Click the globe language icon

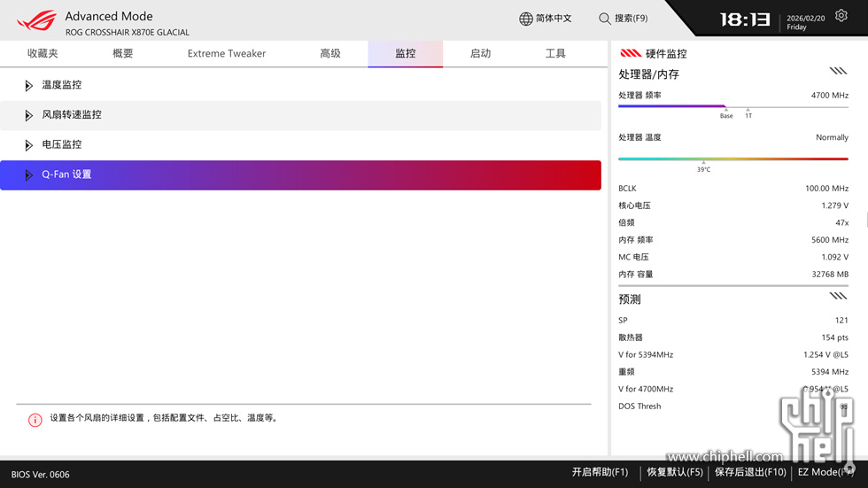526,19
